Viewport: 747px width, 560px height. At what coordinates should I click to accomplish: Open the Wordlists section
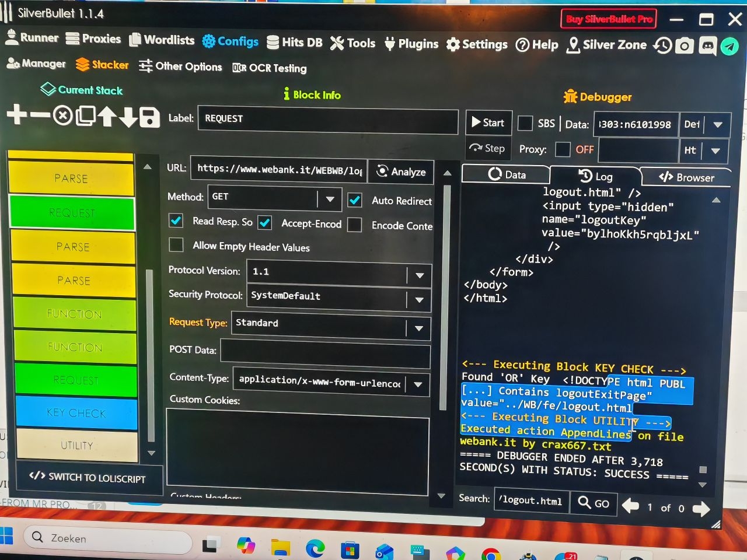tap(162, 40)
